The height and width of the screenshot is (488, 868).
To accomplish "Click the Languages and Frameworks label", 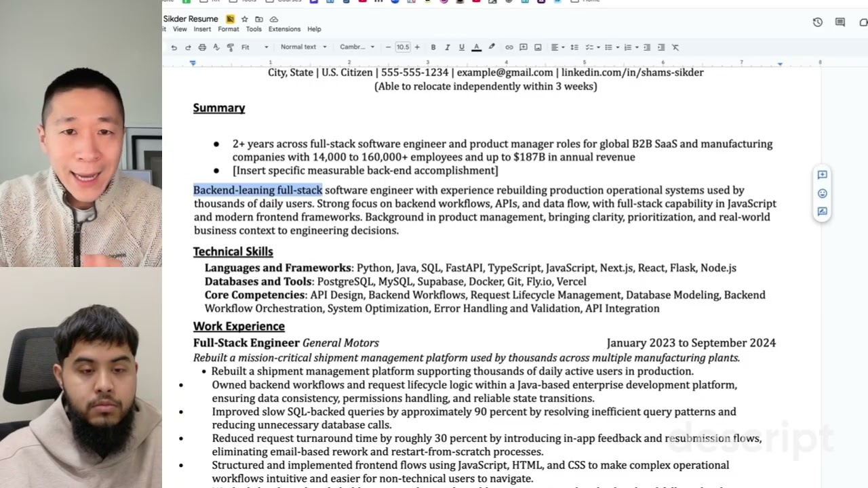I will click(x=278, y=268).
